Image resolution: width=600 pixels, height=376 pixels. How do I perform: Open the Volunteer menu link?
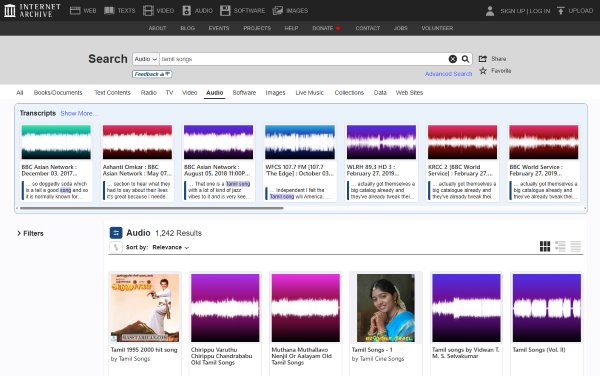point(437,28)
